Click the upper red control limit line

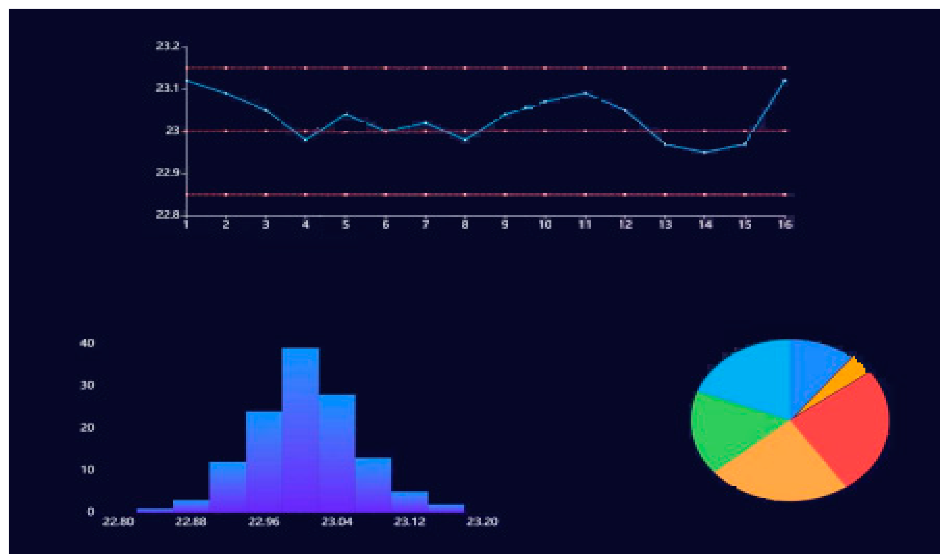point(487,68)
